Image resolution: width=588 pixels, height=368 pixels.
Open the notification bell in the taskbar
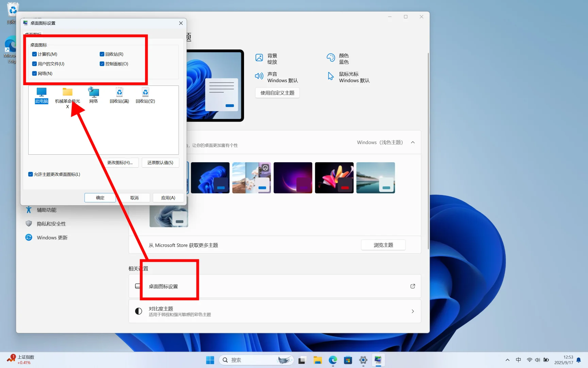578,360
